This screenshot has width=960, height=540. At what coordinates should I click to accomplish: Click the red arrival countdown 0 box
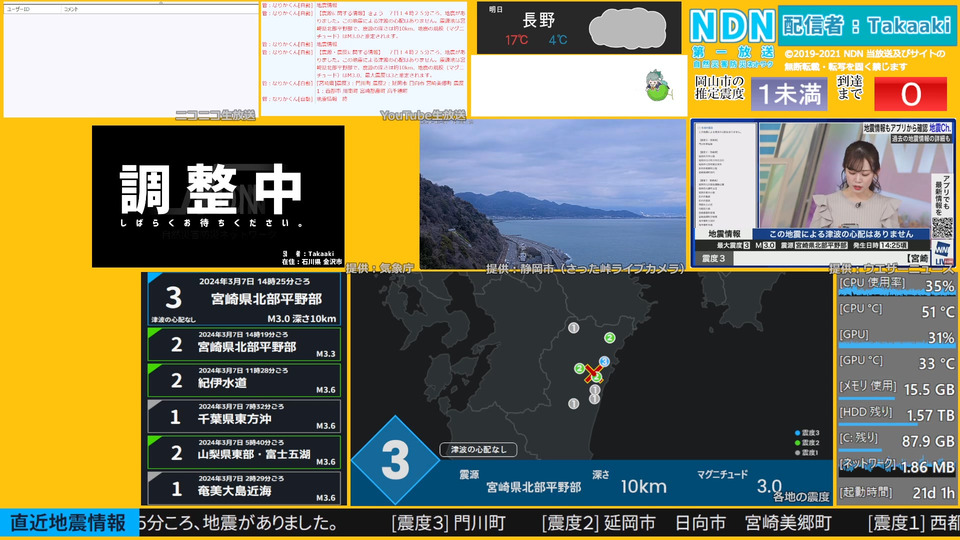910,94
